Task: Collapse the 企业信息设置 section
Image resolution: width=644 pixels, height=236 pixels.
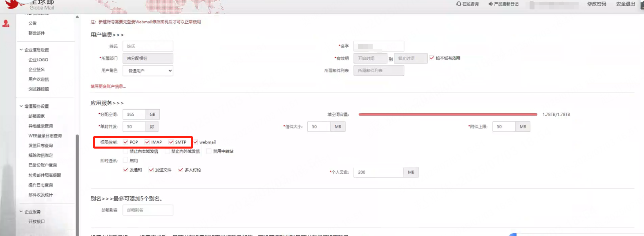Action: (x=21, y=49)
